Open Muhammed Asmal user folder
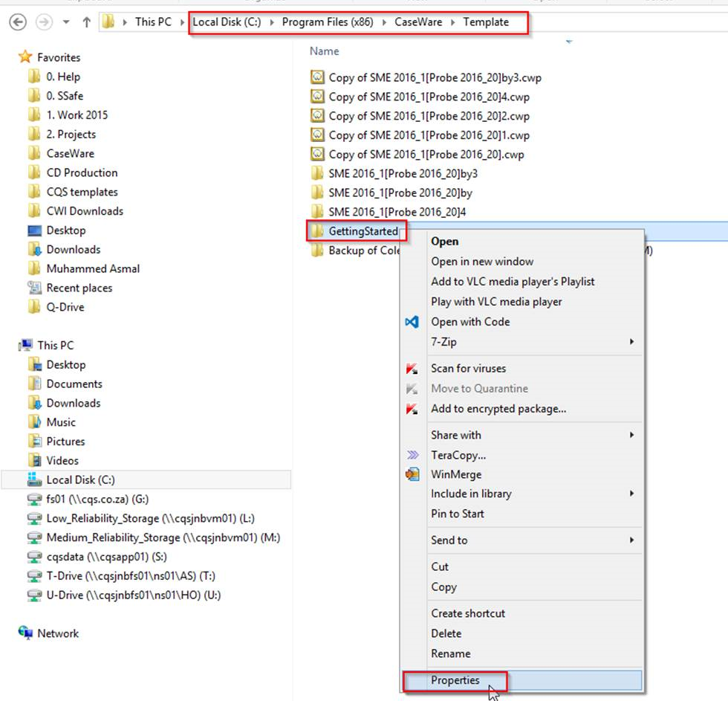This screenshot has width=728, height=701. point(93,268)
